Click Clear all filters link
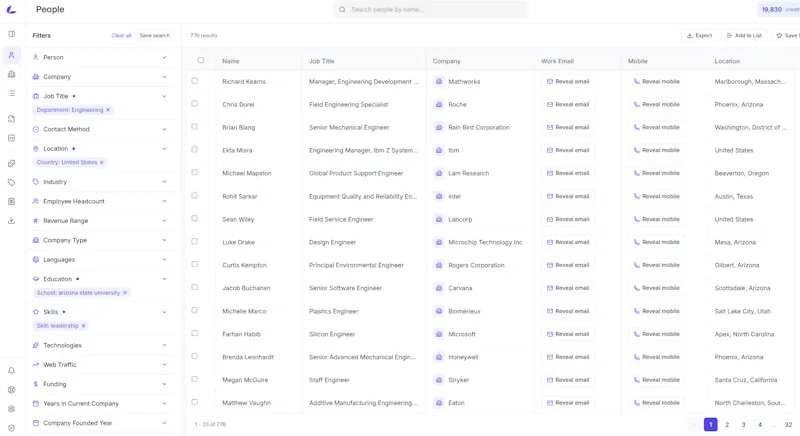Viewport: 800px width, 436px height. [121, 36]
